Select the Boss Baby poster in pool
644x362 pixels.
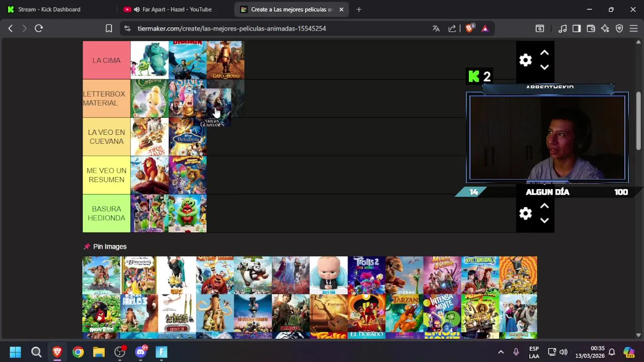(329, 275)
